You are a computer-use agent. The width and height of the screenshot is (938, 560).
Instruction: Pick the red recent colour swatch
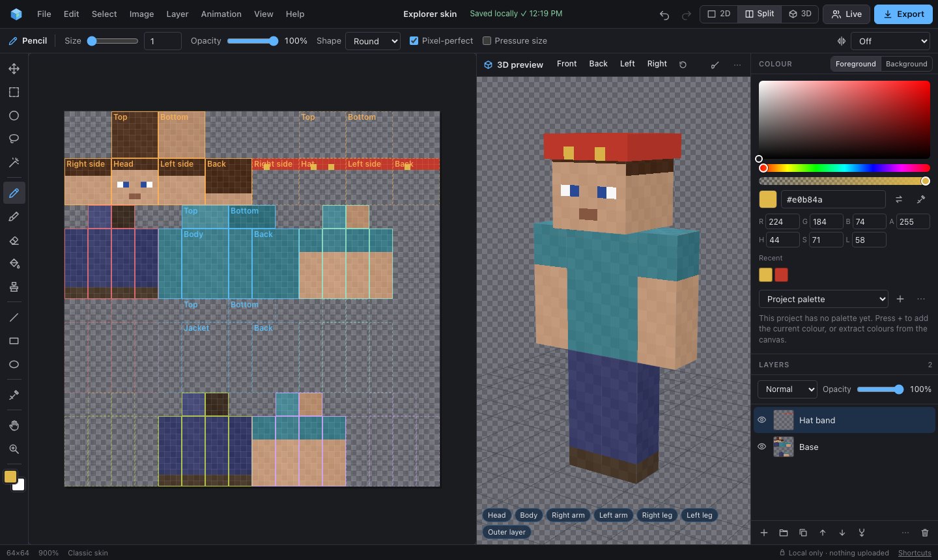[x=781, y=275]
